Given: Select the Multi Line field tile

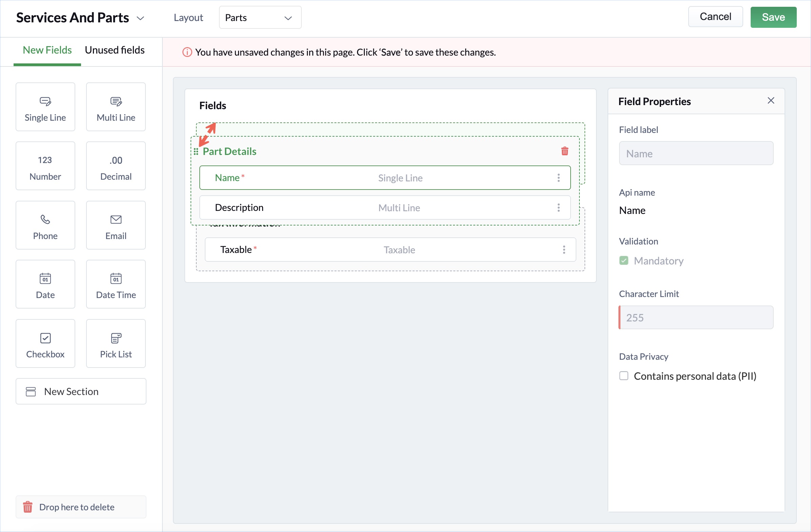Looking at the screenshot, I should point(116,107).
